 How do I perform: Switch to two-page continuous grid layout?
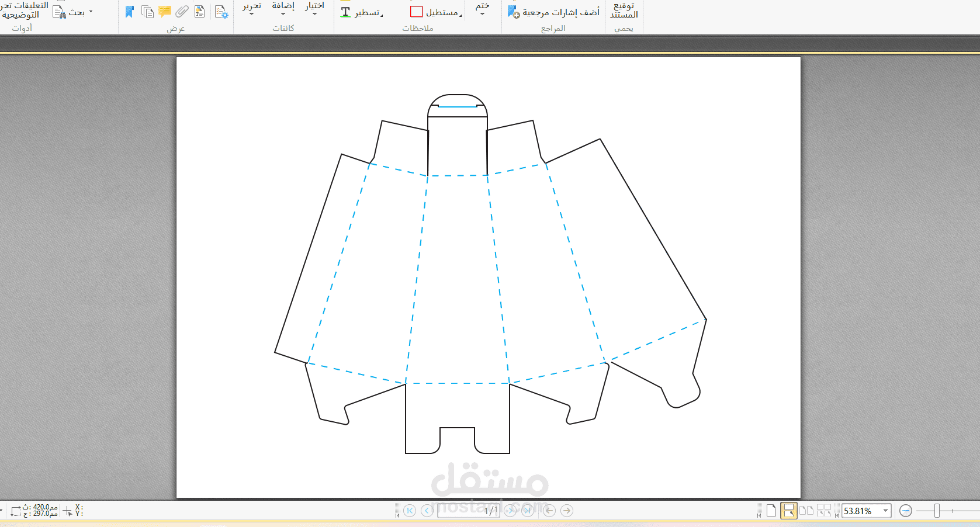point(824,511)
